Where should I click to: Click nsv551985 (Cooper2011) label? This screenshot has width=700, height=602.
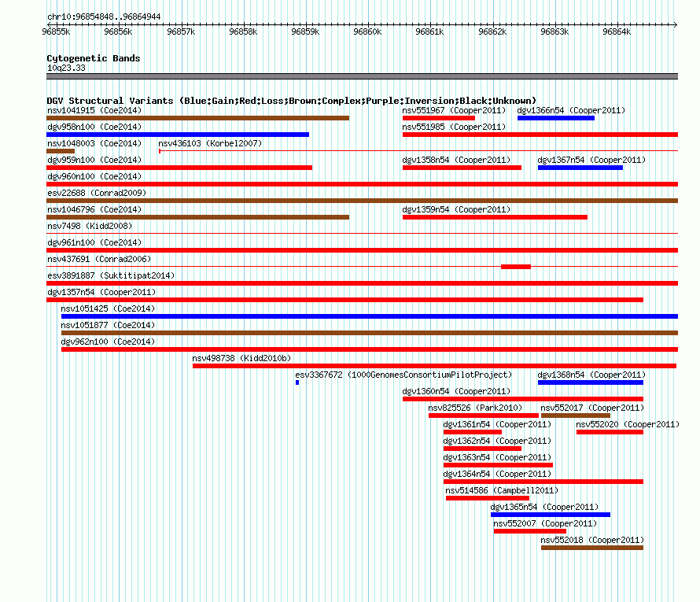454,127
